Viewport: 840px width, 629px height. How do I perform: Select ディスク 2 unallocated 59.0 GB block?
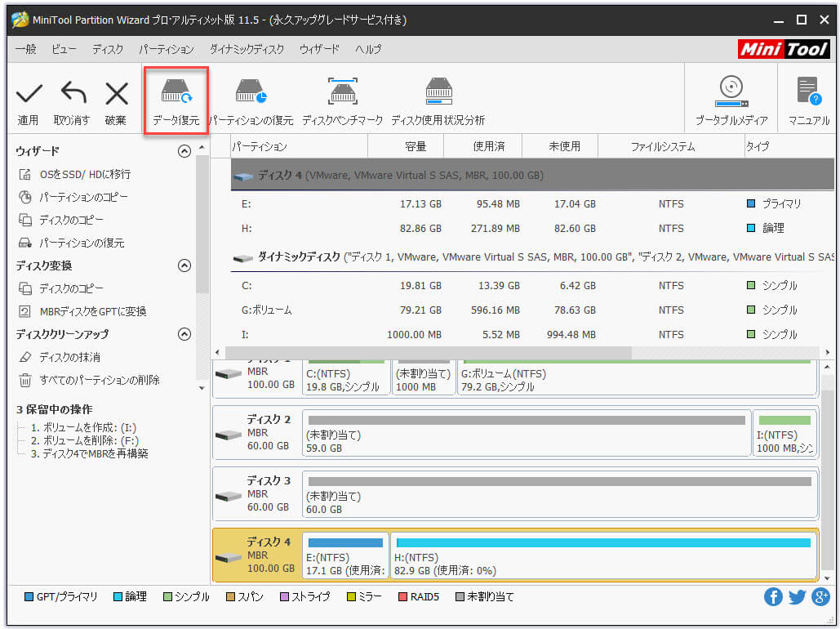pyautogui.click(x=526, y=433)
